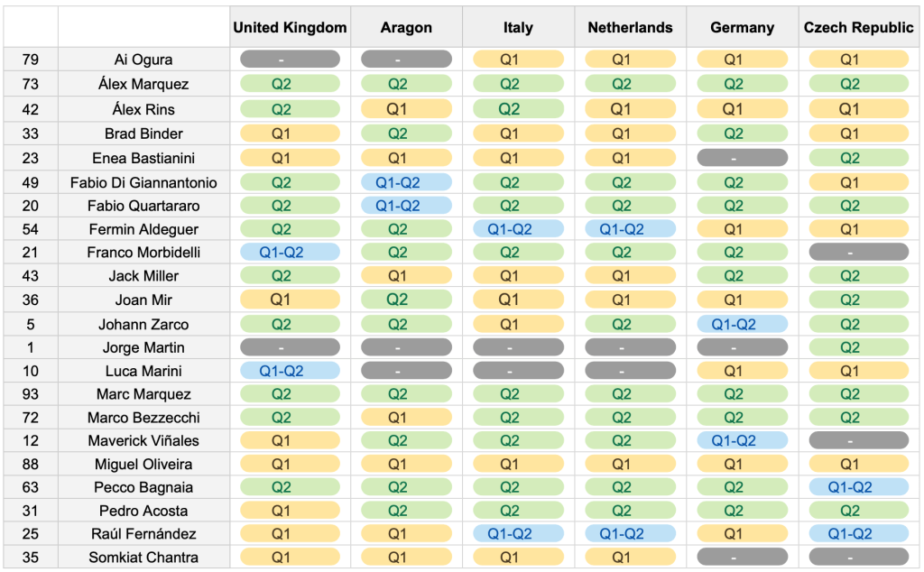924x572 pixels.
Task: Click Jorge Martin's Czech Republic Q2 chip
Action: pyautogui.click(x=850, y=347)
